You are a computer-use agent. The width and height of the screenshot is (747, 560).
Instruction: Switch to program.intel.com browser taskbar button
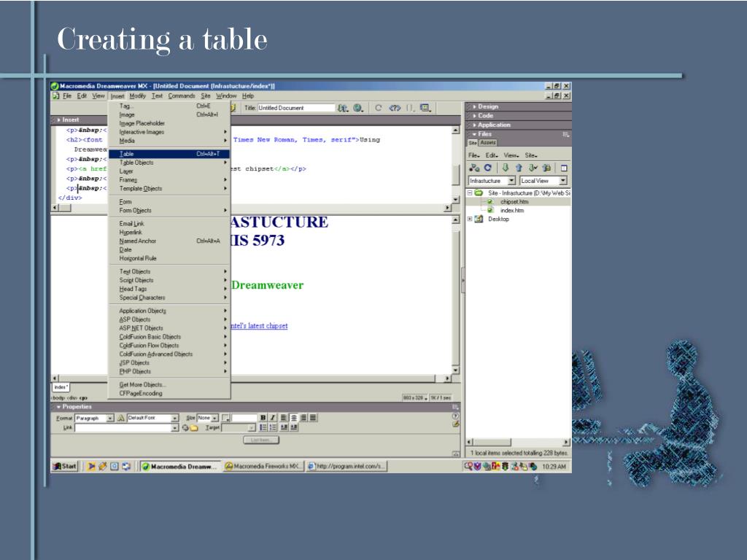347,466
